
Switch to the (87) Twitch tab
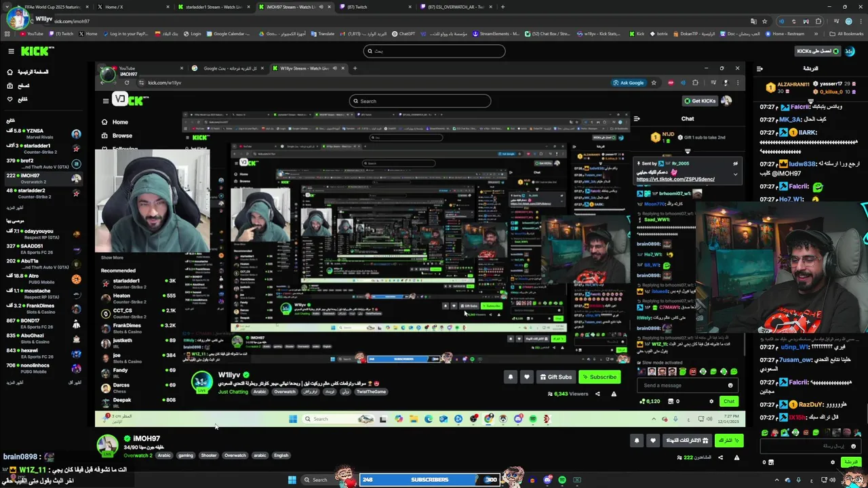(x=375, y=7)
